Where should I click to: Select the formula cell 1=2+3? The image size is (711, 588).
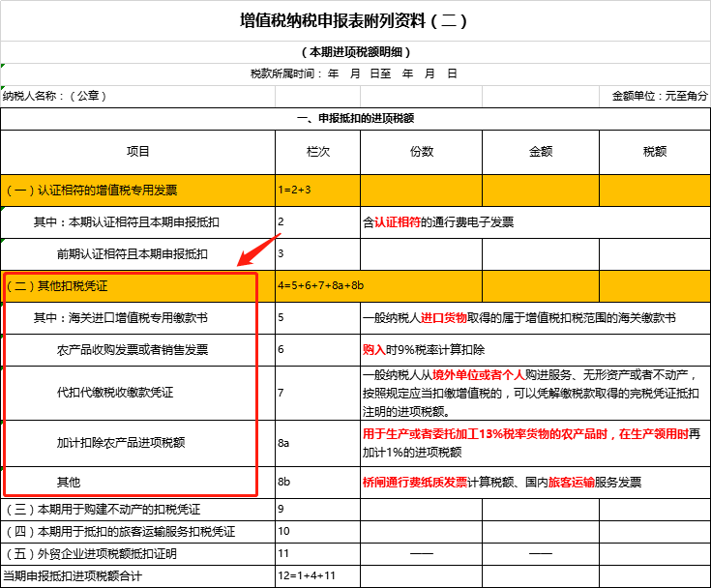tap(318, 191)
